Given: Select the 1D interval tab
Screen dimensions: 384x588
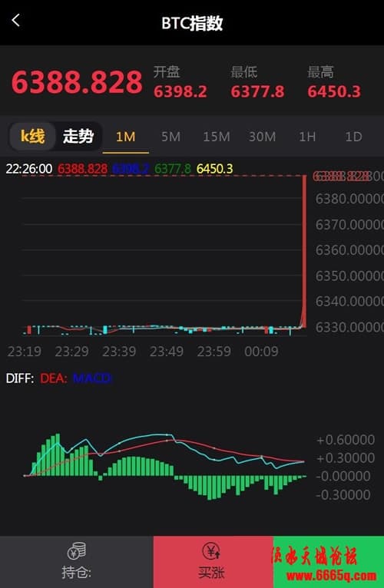Looking at the screenshot, I should [353, 137].
